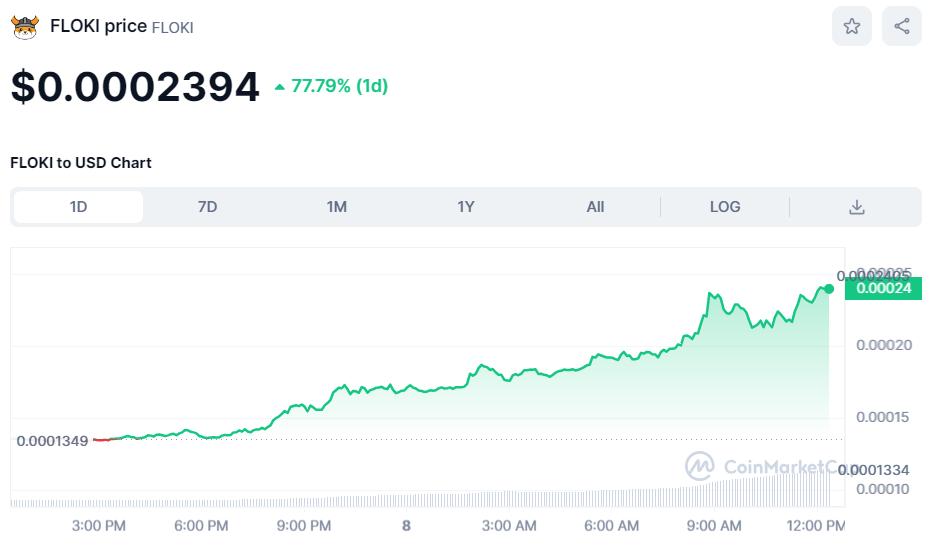Click the CoinMarketCap watermark logo
This screenshot has width=928, height=543.
(698, 465)
